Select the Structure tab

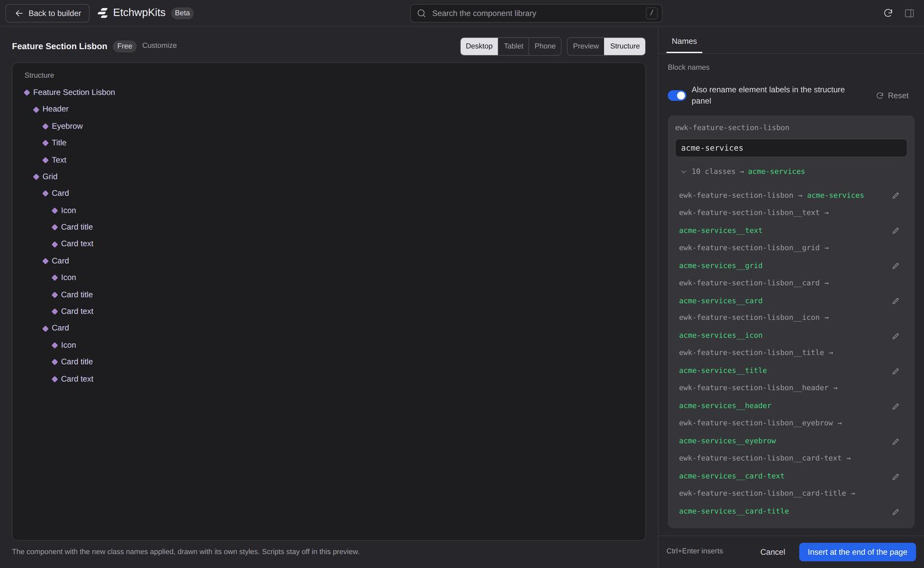tap(625, 46)
